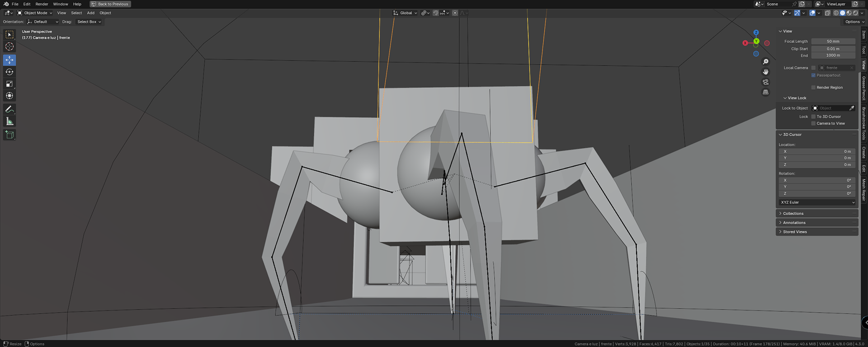
Task: Open the XYZ Euler rotation mode dropdown
Action: click(817, 202)
